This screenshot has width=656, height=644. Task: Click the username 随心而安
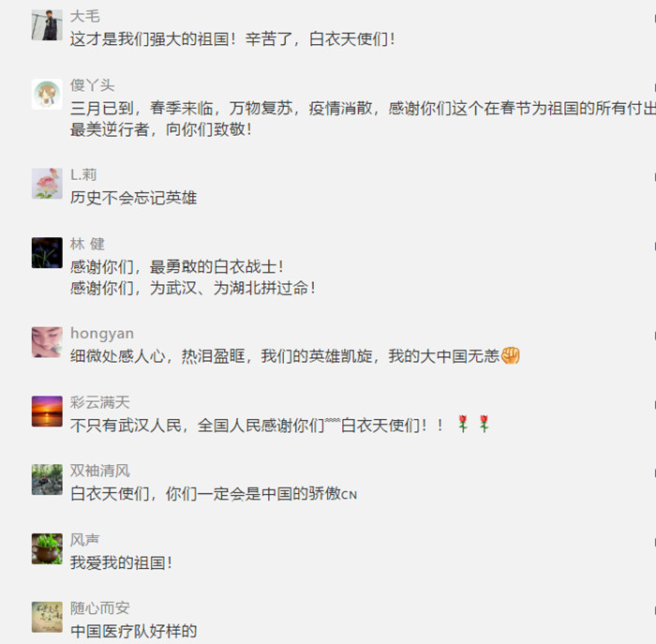click(x=100, y=608)
